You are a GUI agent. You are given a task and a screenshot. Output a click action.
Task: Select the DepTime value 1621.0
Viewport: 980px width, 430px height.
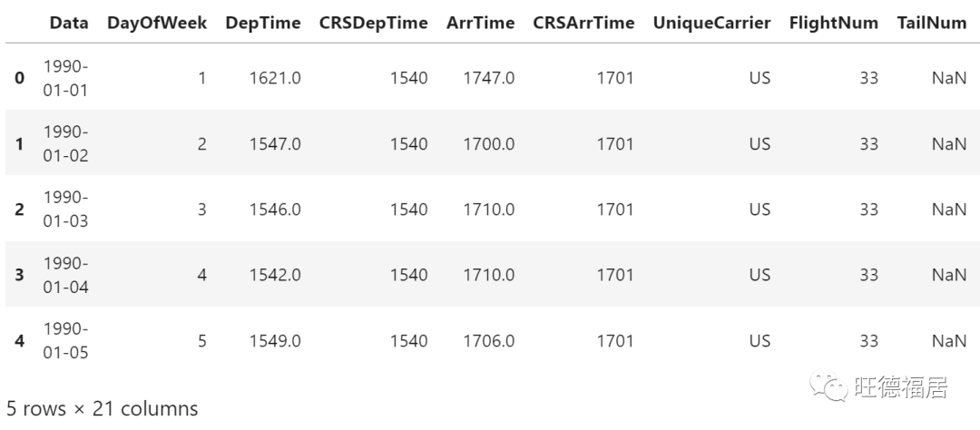click(x=275, y=78)
